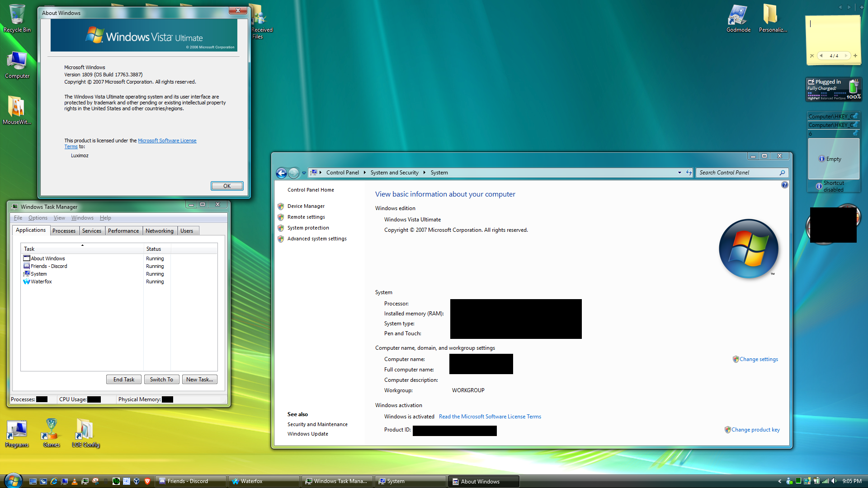The height and width of the screenshot is (488, 868).
Task: Select the Balanced power plan in battery gadget
Action: pos(826,96)
